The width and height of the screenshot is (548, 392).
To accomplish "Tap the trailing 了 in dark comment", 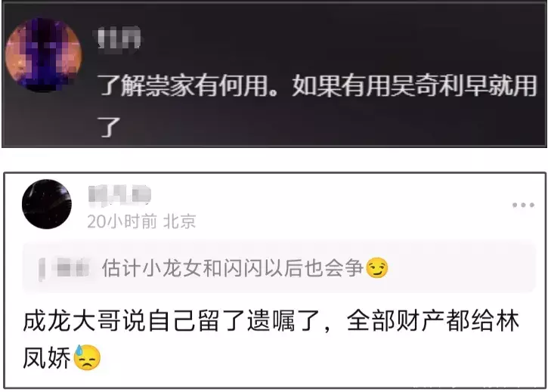I will pos(109,126).
